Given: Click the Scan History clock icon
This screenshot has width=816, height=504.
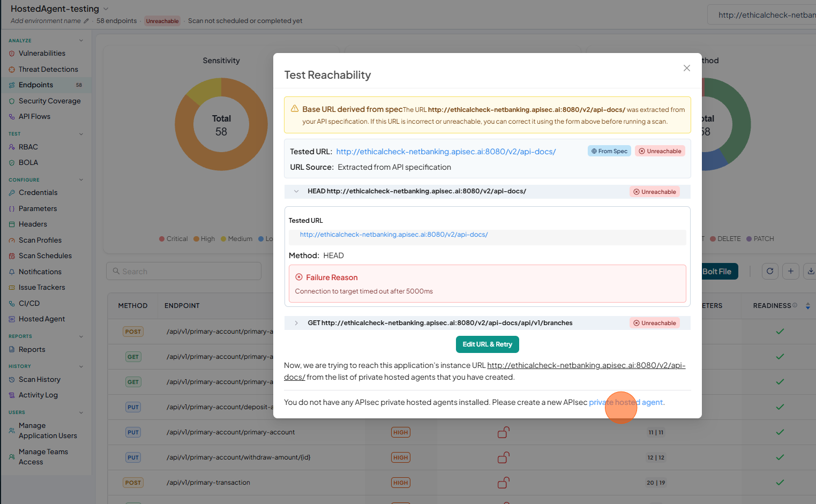Looking at the screenshot, I should 12,380.
